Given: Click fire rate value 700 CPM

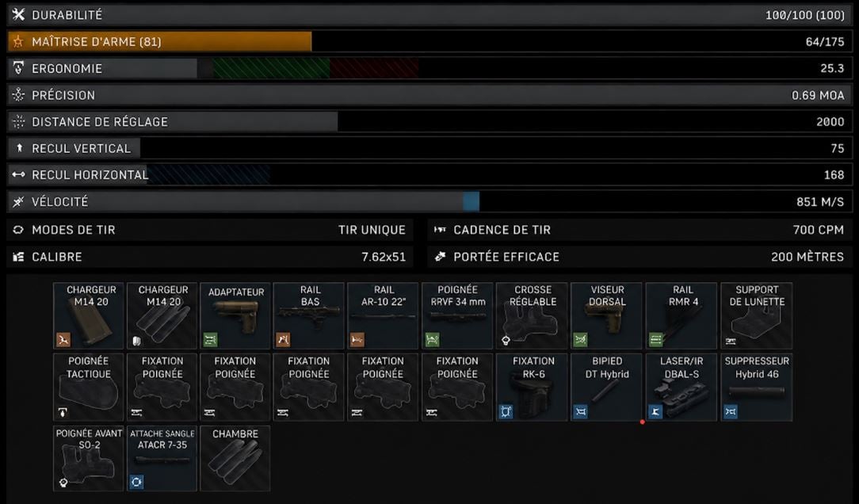Looking at the screenshot, I should click(x=818, y=230).
